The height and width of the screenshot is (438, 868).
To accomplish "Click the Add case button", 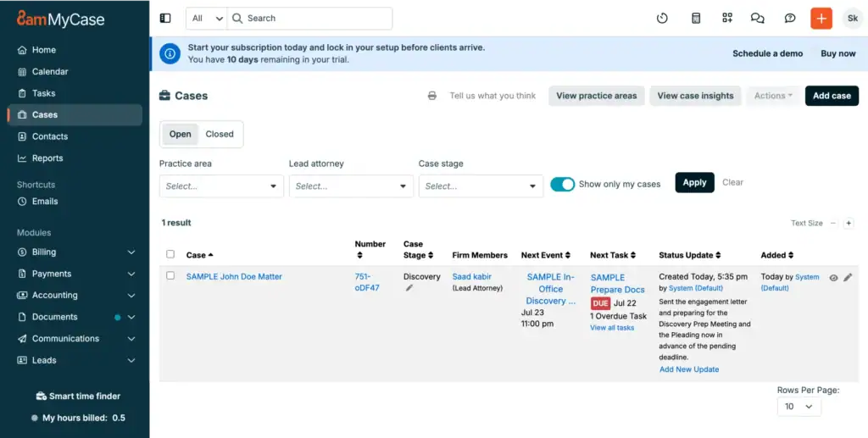I will pyautogui.click(x=832, y=96).
